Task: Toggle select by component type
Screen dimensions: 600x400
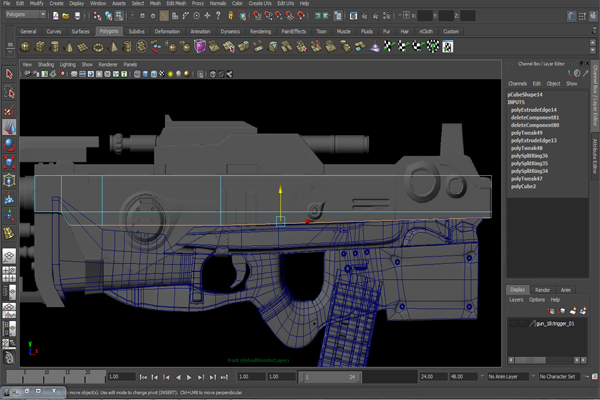Action: click(119, 16)
